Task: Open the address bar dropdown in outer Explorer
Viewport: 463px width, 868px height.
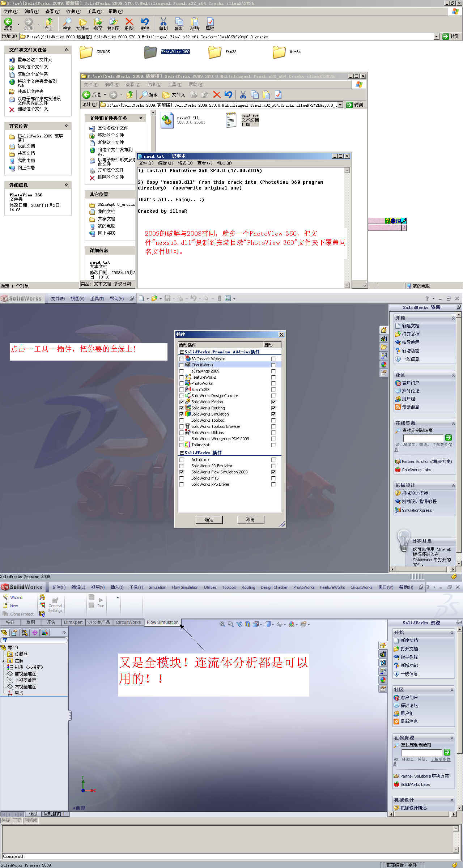Action: (x=436, y=37)
